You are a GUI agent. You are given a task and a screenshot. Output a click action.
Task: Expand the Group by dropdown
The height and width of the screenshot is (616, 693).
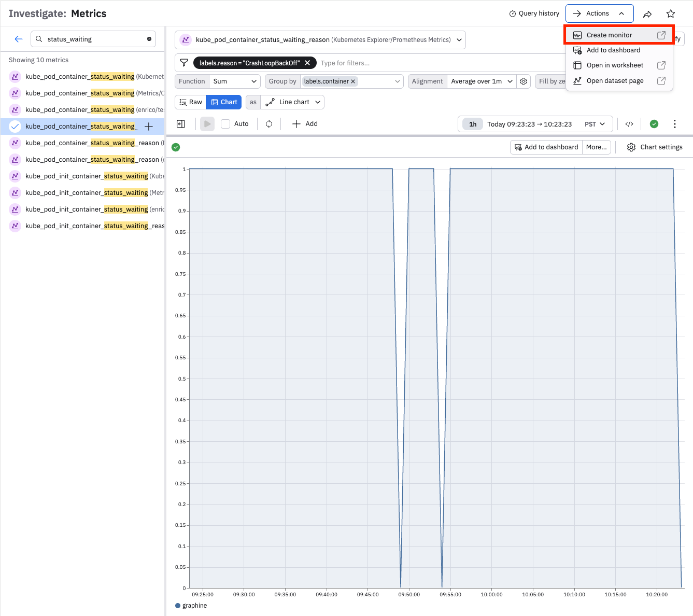click(x=398, y=81)
